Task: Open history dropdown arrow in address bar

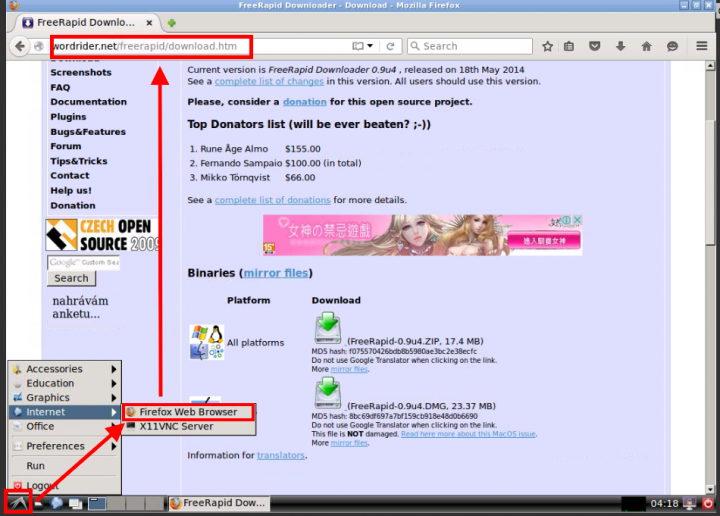Action: click(370, 46)
